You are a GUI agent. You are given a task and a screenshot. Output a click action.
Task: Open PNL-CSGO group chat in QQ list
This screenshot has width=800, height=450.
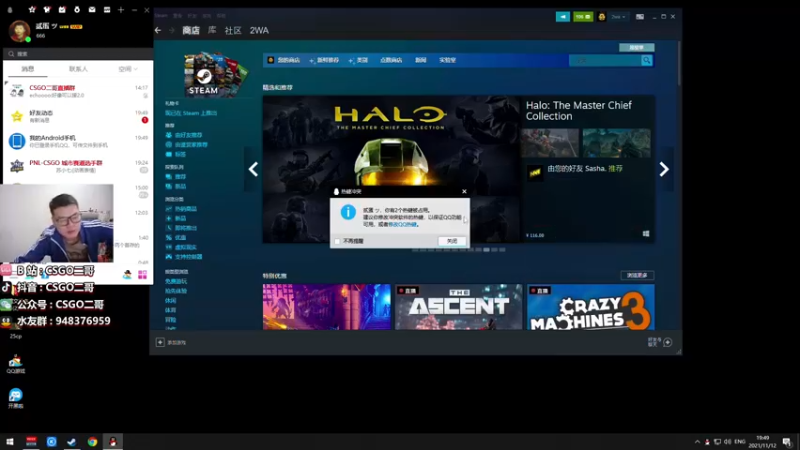(x=78, y=166)
